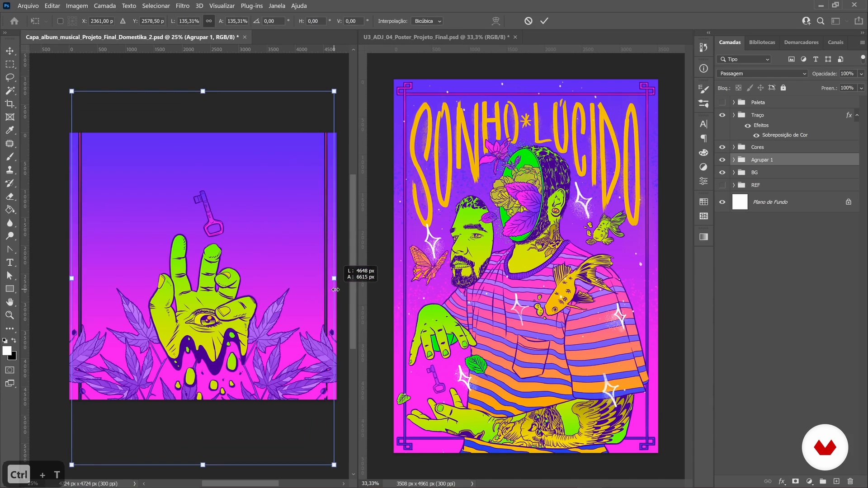
Task: Click the X position input field
Action: point(102,21)
